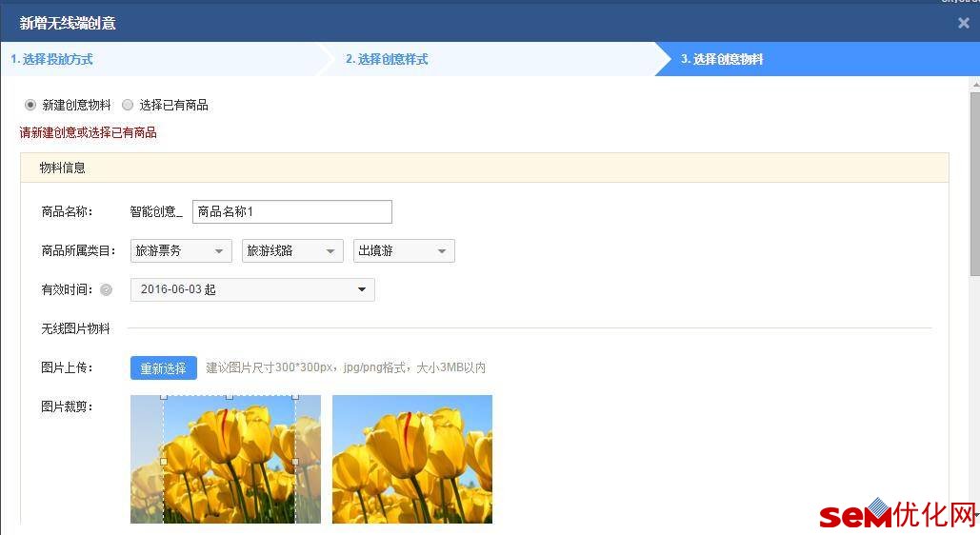Click the dialog's vertical scrollbar thumb
The image size is (980, 535).
click(x=975, y=184)
